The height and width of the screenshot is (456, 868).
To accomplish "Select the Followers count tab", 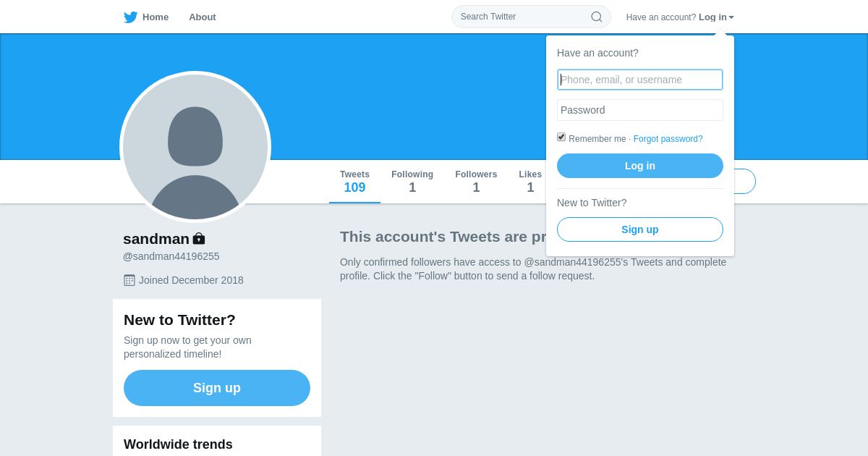I will point(476,182).
